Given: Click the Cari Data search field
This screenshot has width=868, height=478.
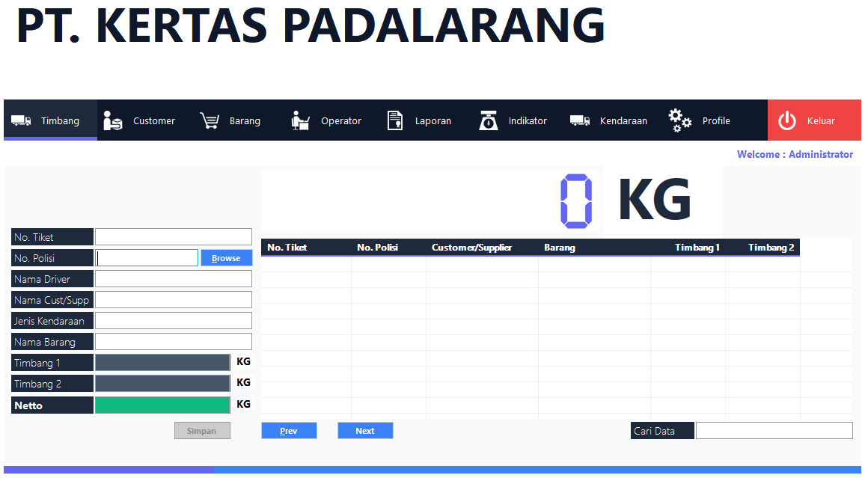Looking at the screenshot, I should coord(774,430).
